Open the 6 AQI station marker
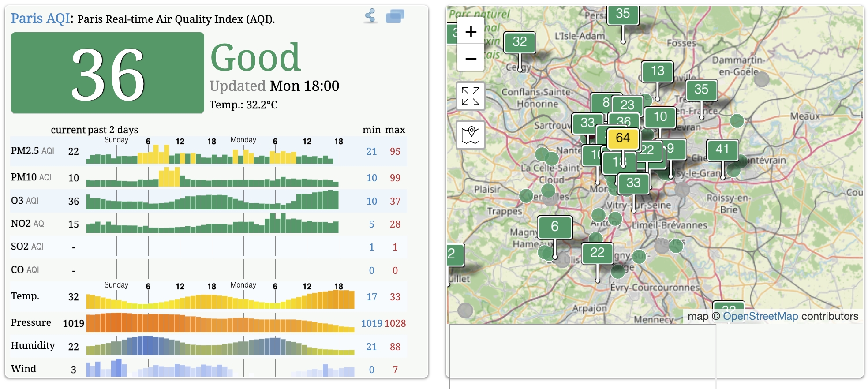Image resolution: width=868 pixels, height=389 pixels. [554, 227]
